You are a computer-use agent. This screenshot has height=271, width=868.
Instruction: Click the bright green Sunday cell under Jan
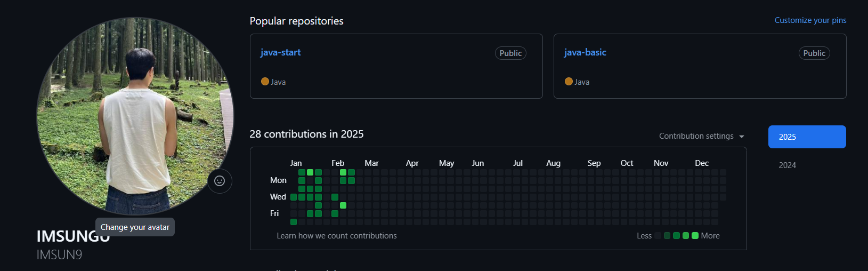tap(310, 172)
